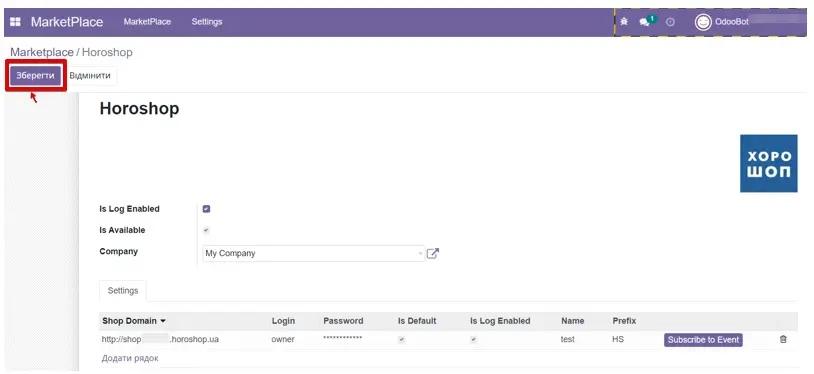This screenshot has height=374, width=814.
Task: Open the apps grid menu icon
Action: pyautogui.click(x=16, y=22)
